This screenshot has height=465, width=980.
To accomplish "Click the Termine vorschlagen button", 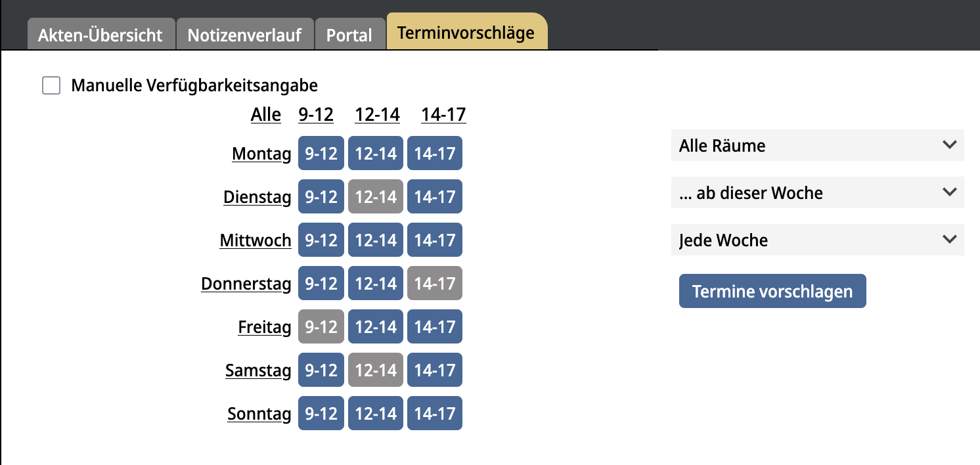I will (x=772, y=292).
